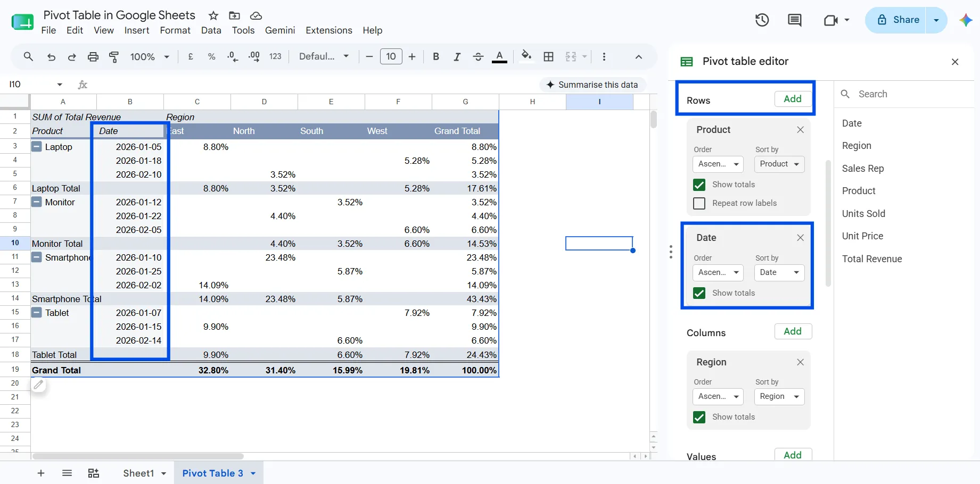Open version history clock icon
980x484 pixels.
click(x=762, y=20)
